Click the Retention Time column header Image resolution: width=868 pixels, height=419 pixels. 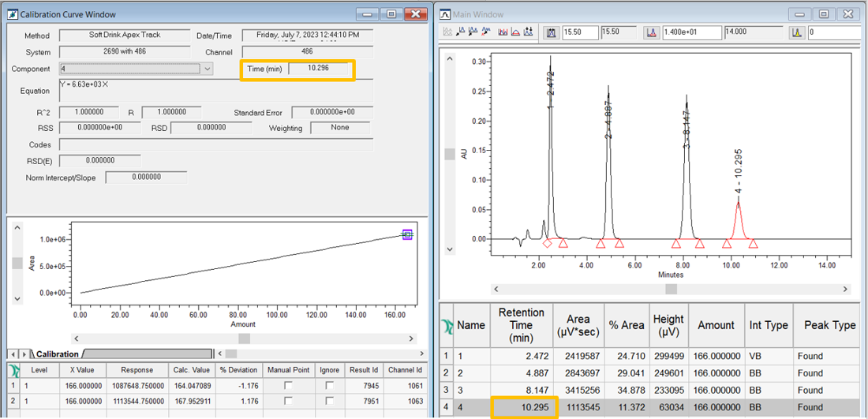click(521, 325)
